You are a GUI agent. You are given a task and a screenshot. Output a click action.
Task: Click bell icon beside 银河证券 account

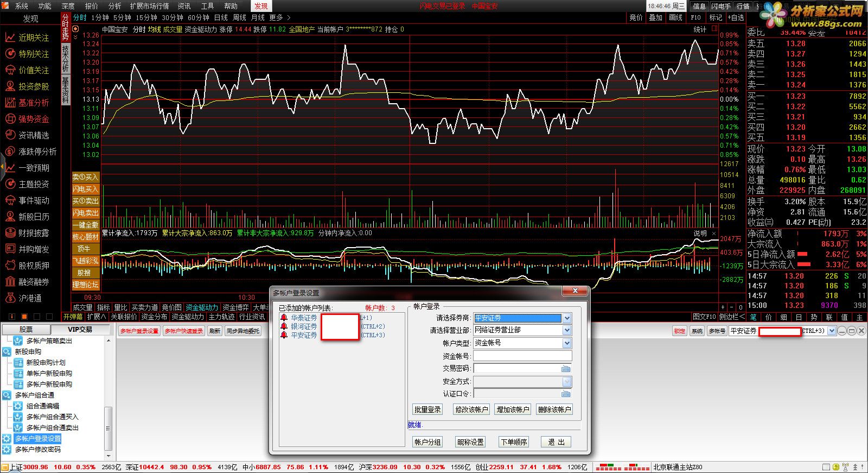(284, 326)
